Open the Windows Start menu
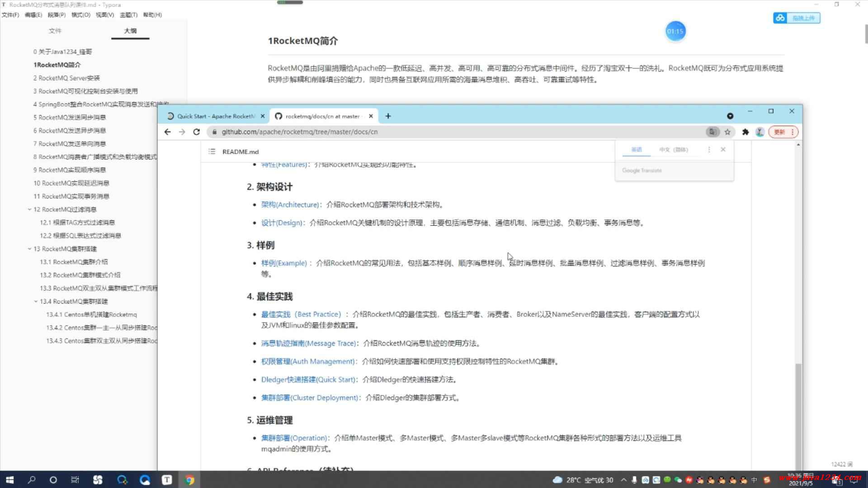 pyautogui.click(x=9, y=480)
